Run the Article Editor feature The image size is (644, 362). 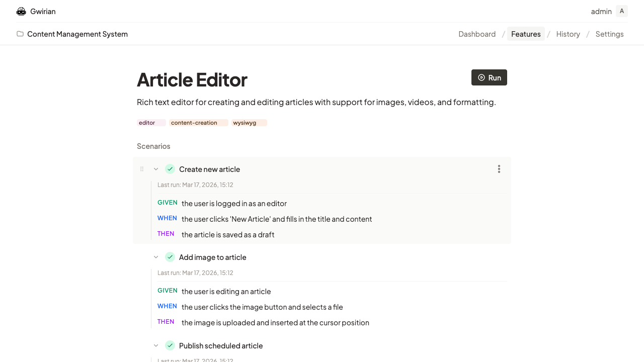tap(489, 77)
